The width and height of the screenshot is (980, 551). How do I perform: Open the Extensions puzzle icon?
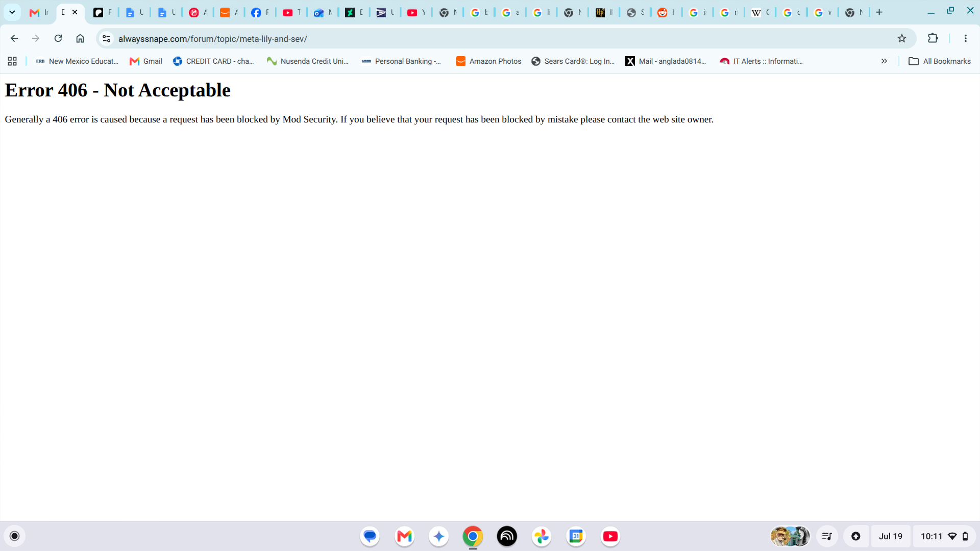933,38
